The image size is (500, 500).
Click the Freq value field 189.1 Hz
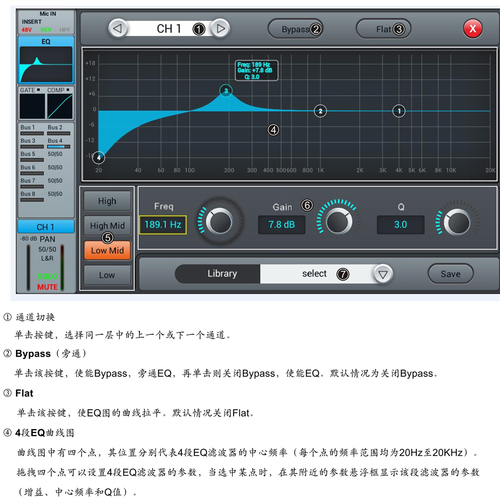pos(163,225)
